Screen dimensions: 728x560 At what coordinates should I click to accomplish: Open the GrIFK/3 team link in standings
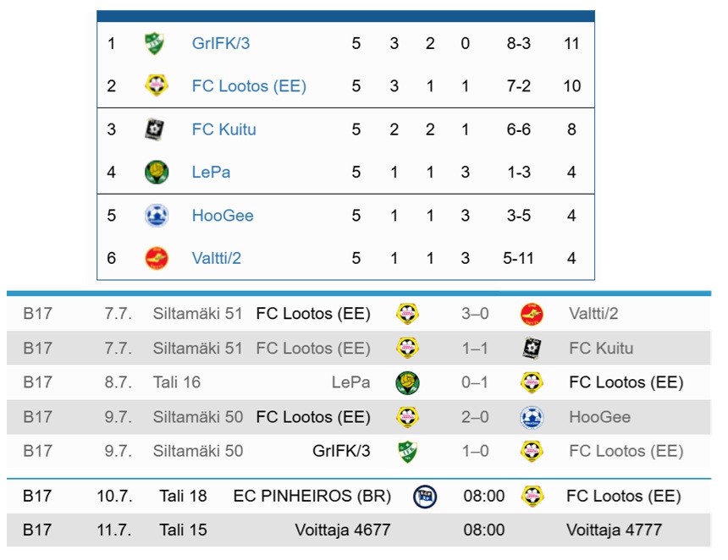point(221,43)
